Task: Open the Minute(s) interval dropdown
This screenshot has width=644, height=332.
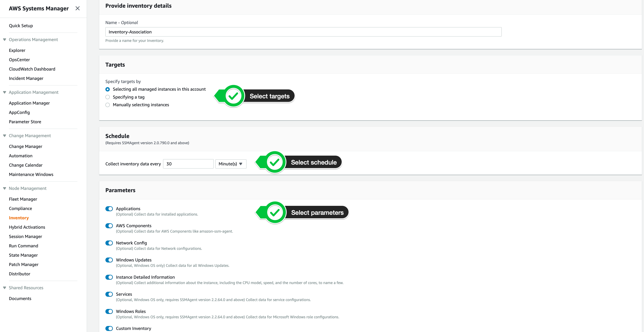Action: 231,164
